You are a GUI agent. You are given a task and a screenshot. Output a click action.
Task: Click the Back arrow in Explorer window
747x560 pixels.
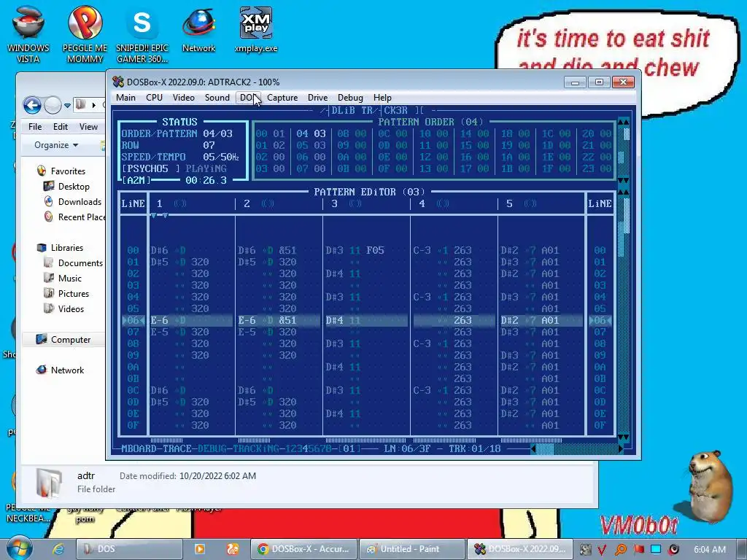(32, 105)
